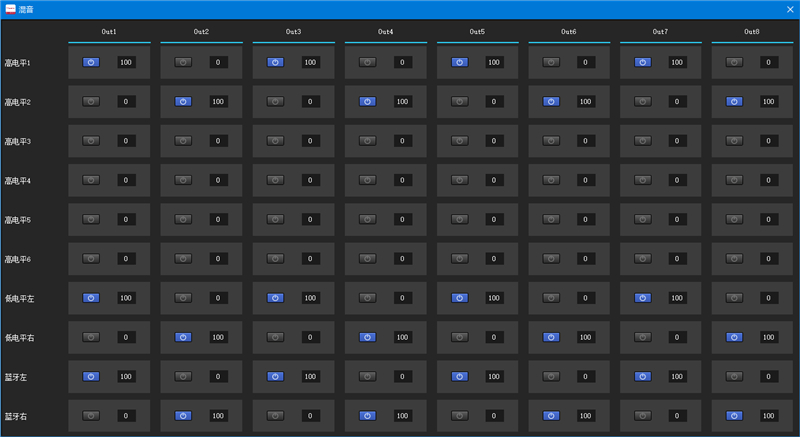800x437 pixels.
Task: Edit 高电平2 Out2 mix level value
Action: pyautogui.click(x=218, y=101)
